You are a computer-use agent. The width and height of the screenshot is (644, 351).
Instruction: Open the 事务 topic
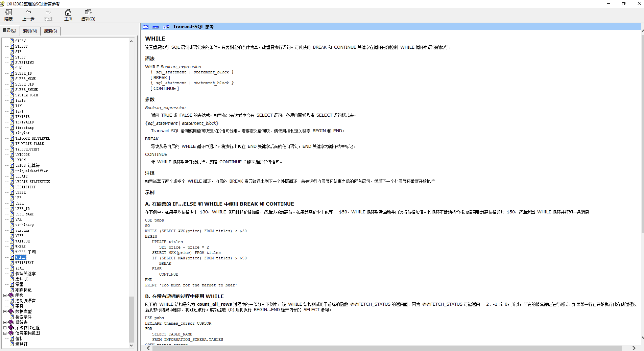tap(19, 306)
